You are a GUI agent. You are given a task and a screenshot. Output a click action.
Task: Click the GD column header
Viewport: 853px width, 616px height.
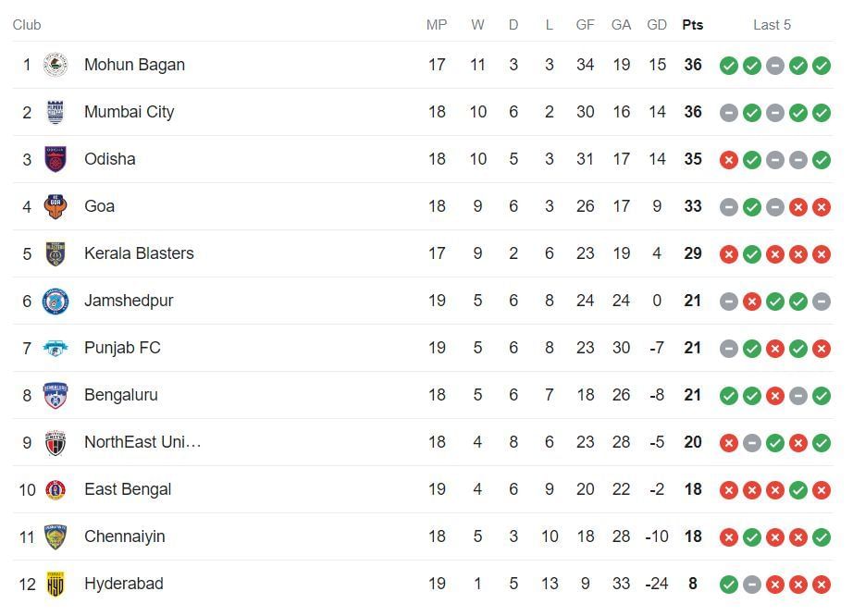click(657, 25)
